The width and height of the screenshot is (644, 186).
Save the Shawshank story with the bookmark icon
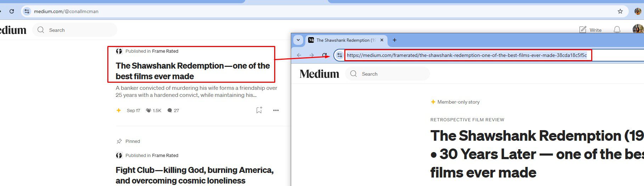(x=259, y=110)
